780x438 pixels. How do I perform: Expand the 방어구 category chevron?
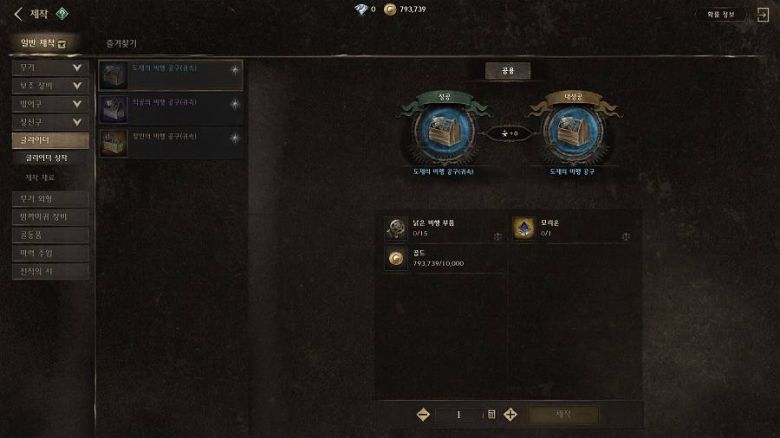click(77, 104)
